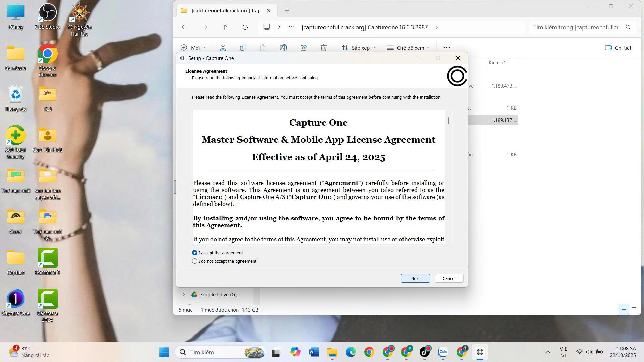Open OBS Studio desktop shortcut

pos(47,13)
